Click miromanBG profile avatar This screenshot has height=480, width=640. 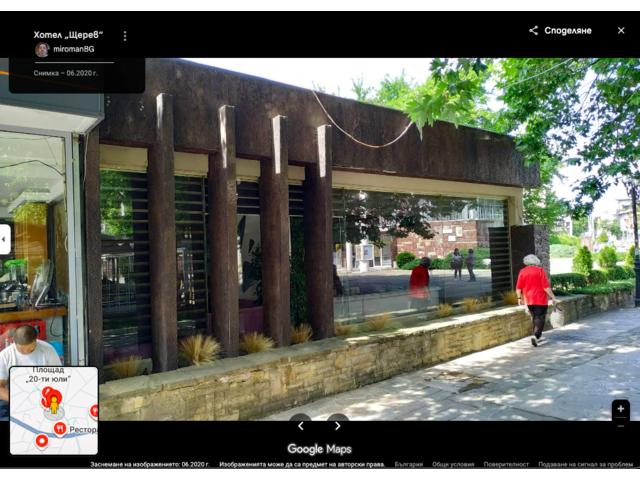tap(42, 49)
